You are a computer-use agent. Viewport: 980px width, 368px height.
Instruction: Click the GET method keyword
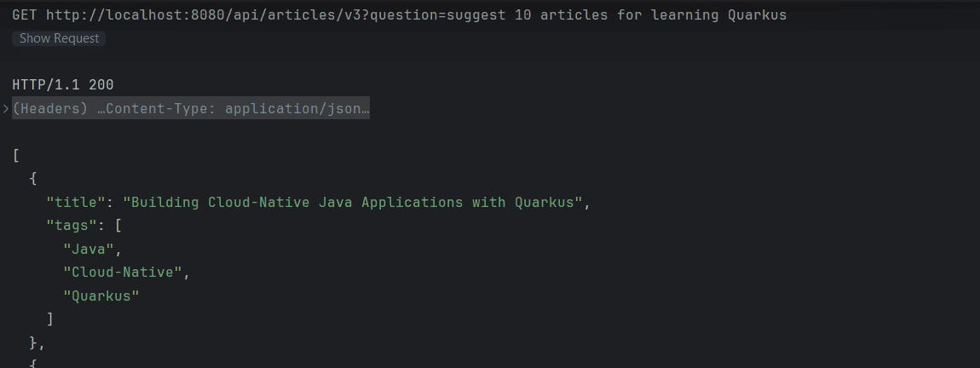[25, 15]
